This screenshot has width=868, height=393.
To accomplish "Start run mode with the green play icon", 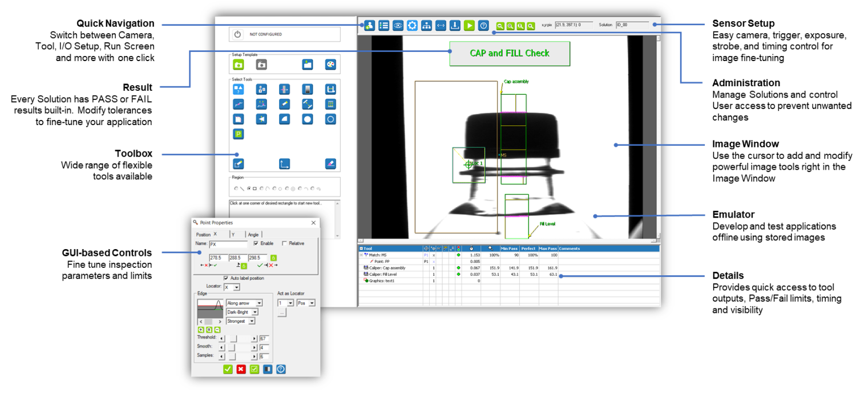I will (469, 25).
